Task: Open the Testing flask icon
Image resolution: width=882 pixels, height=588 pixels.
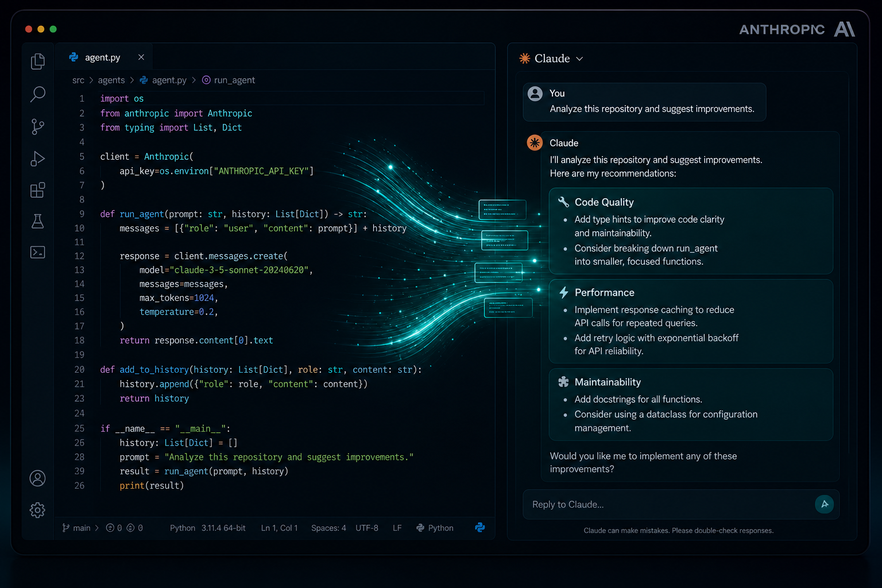Action: tap(37, 221)
